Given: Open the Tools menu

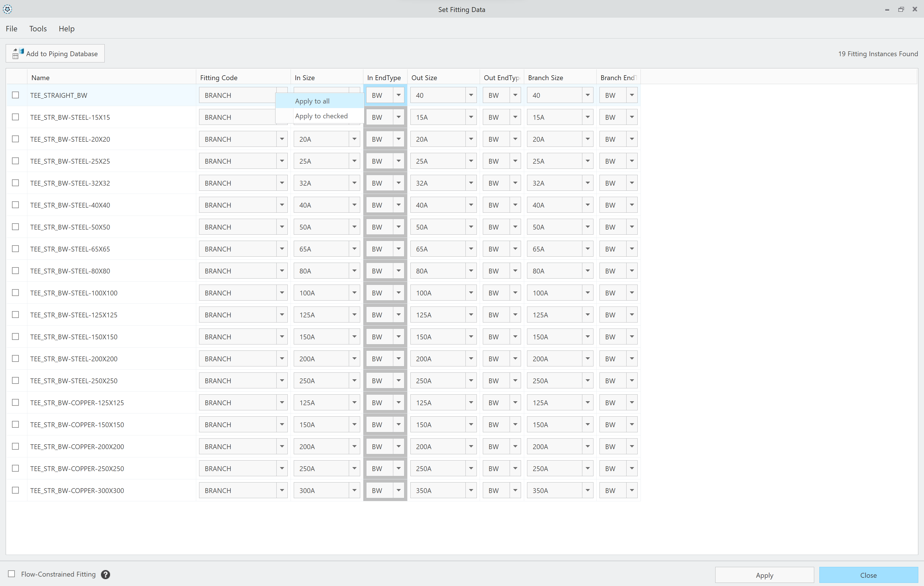Looking at the screenshot, I should [x=38, y=29].
